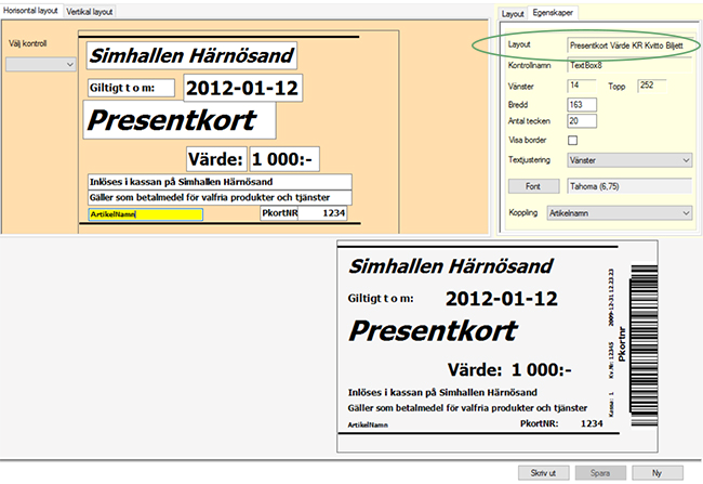The image size is (703, 484).
Task: Click the vertical Pkortnr text in preview
Action: [621, 344]
